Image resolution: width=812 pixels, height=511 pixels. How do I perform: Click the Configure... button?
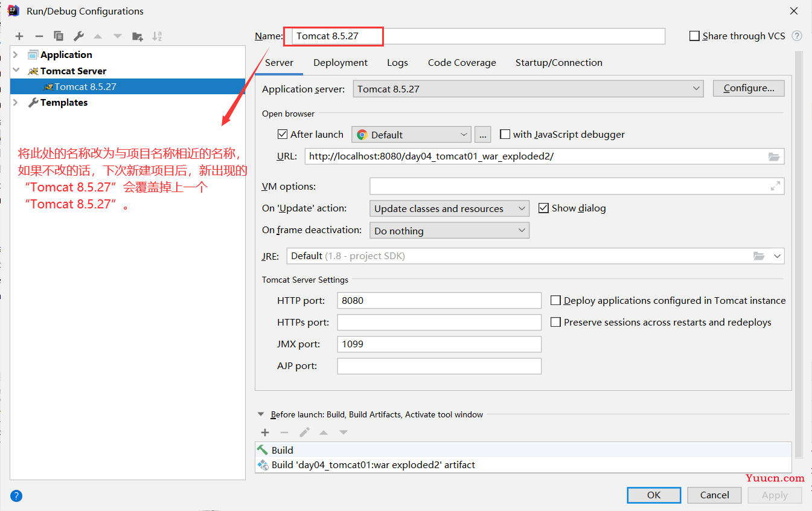[749, 88]
